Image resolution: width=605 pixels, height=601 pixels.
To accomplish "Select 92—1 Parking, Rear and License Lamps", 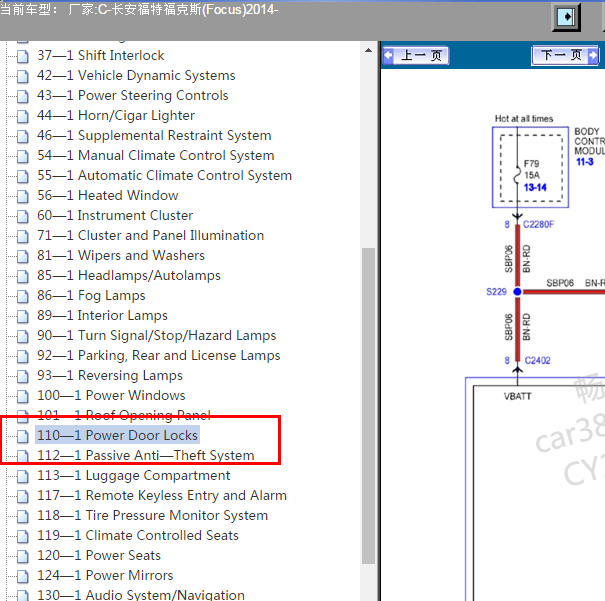I will [x=159, y=356].
